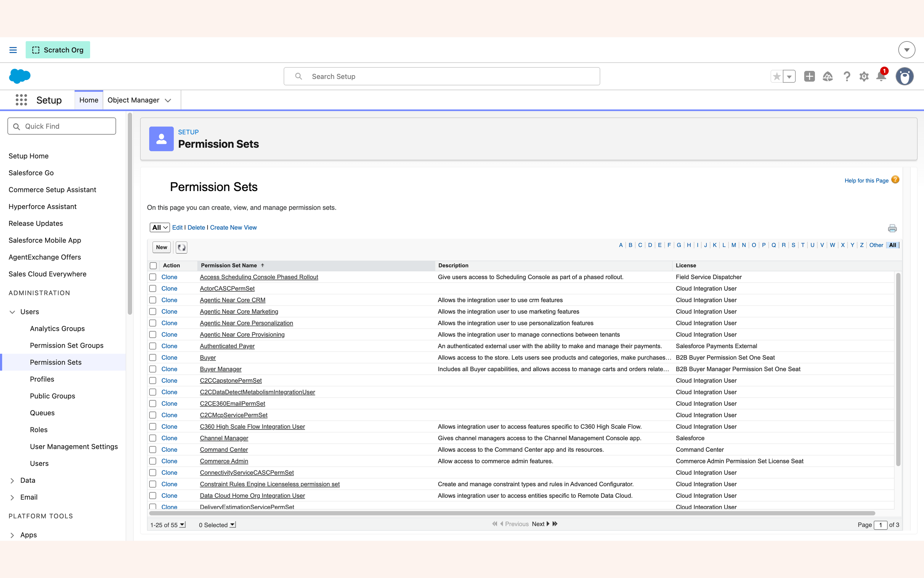Viewport: 924px width, 578px height.
Task: Click Next page link
Action: tap(538, 524)
